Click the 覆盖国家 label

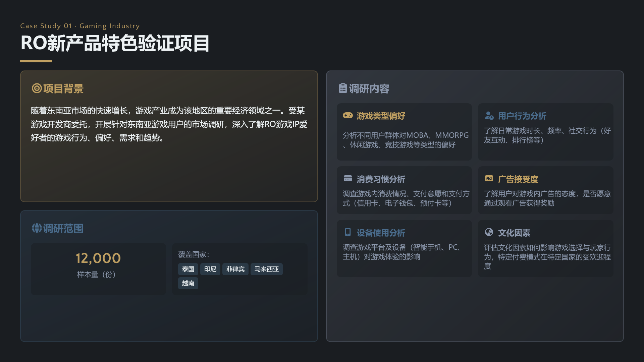click(194, 254)
